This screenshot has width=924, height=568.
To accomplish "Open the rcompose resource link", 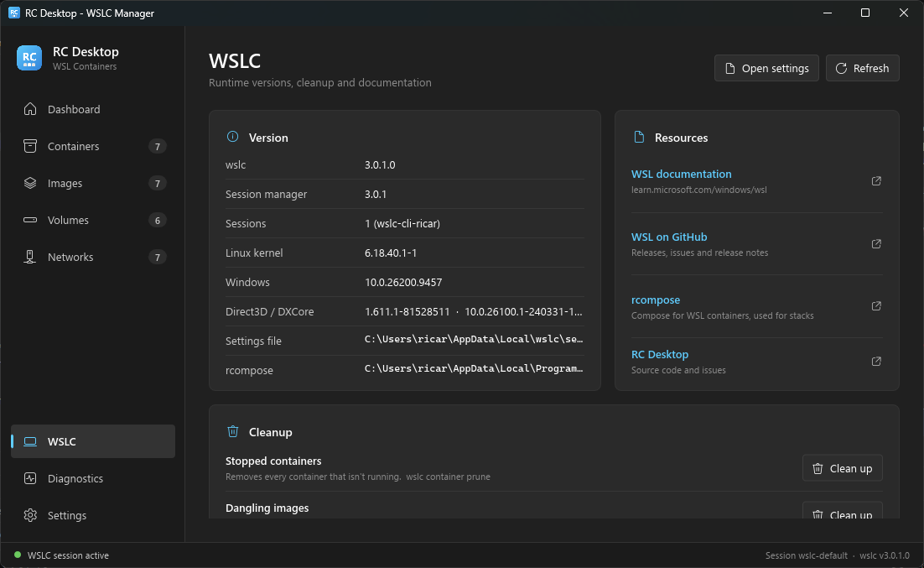I will (x=656, y=300).
